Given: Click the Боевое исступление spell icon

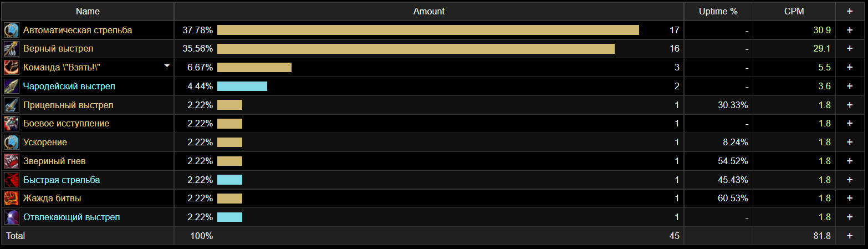Looking at the screenshot, I should coord(12,124).
